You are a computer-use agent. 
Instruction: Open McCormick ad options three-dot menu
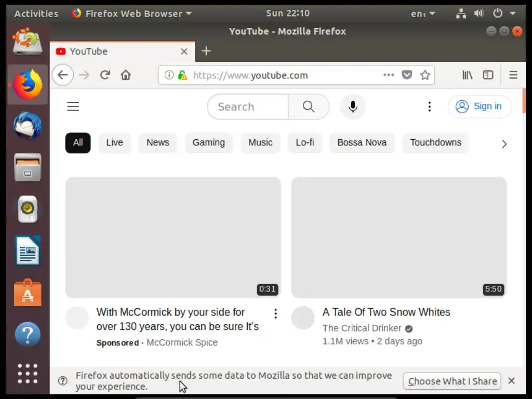click(x=275, y=313)
